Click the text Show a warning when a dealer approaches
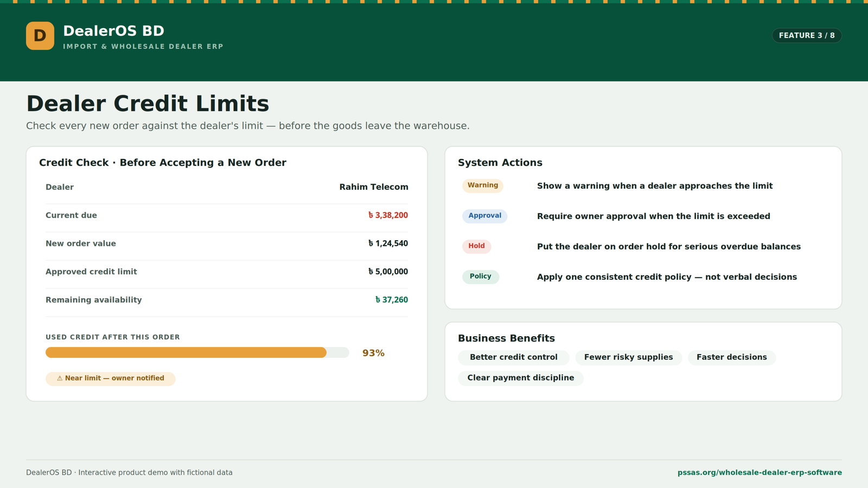The image size is (868, 488). pyautogui.click(x=655, y=186)
